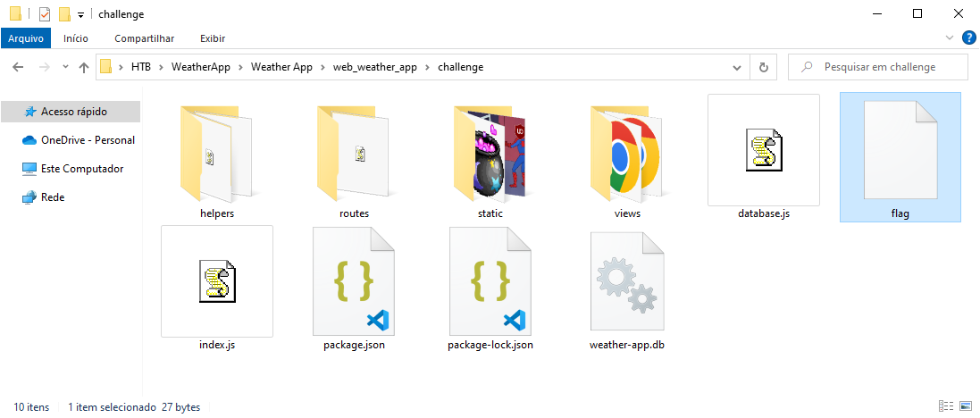This screenshot has height=418, width=980.
Task: Switch to Large icons view layout
Action: click(x=965, y=406)
